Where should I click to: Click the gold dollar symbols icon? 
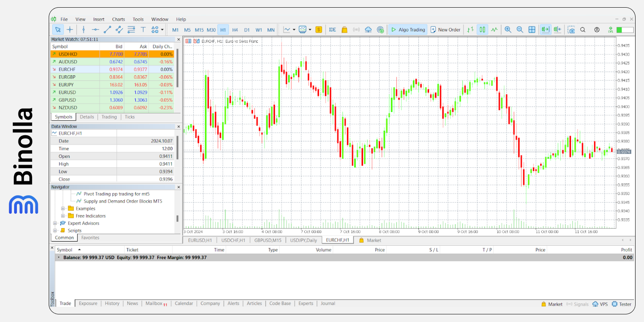click(x=319, y=29)
